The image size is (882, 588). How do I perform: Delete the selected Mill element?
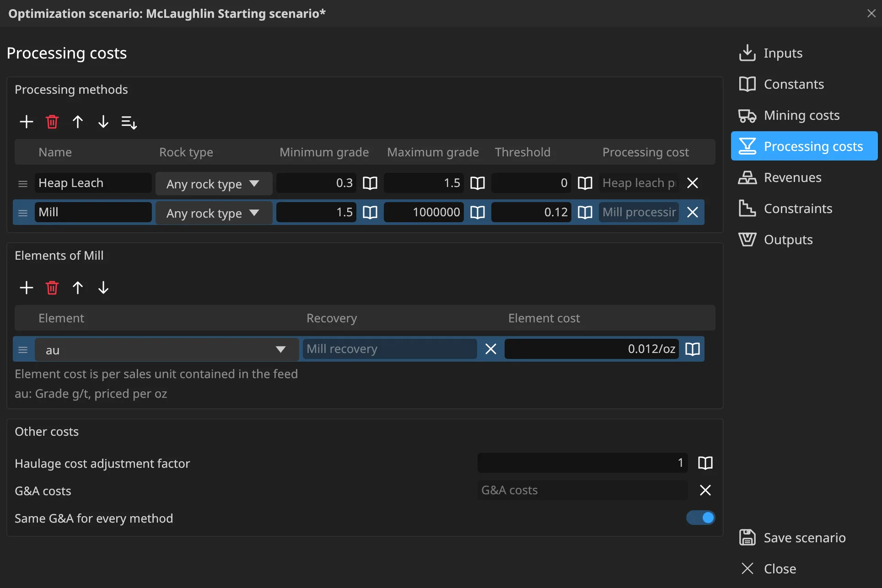pyautogui.click(x=52, y=288)
